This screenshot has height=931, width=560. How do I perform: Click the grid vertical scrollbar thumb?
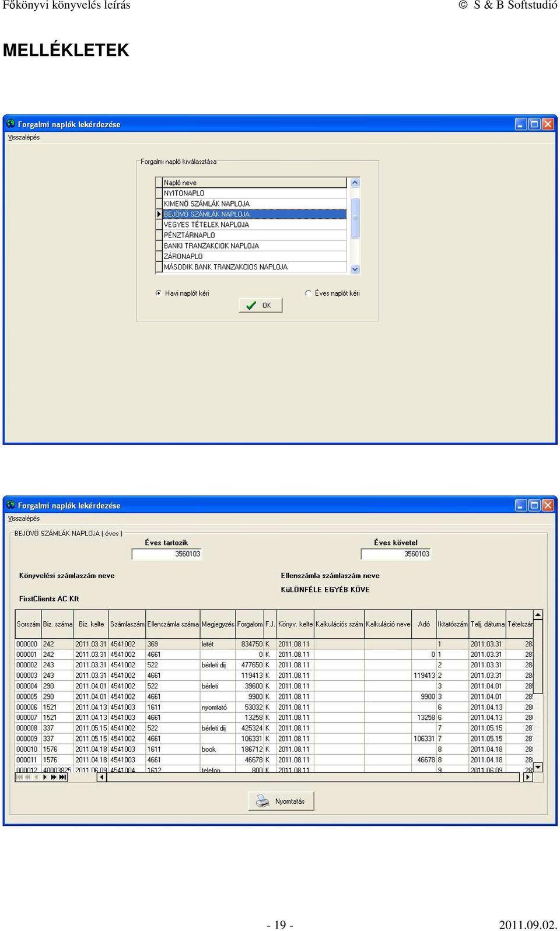tap(538, 656)
